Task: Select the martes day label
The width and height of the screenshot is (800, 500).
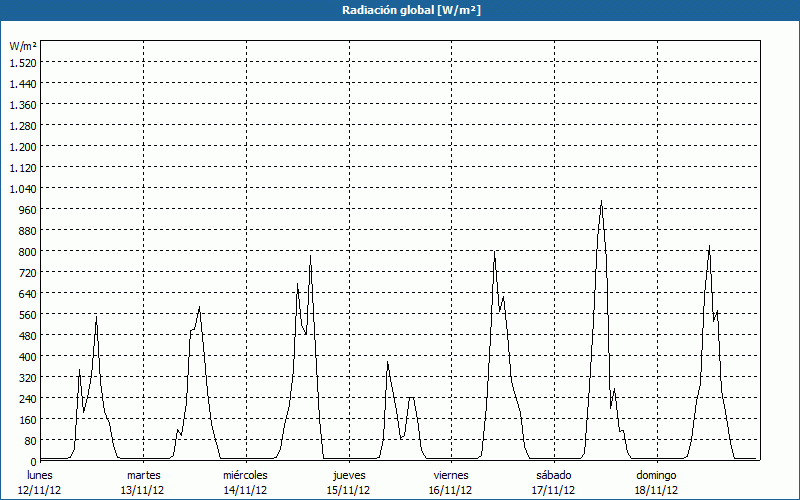Action: point(143,475)
